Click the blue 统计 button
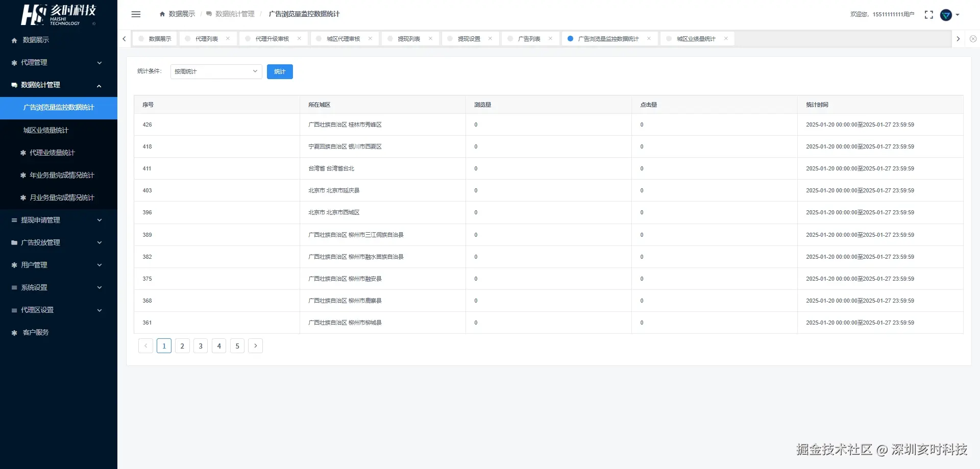Viewport: 980px width, 469px height. (280, 71)
